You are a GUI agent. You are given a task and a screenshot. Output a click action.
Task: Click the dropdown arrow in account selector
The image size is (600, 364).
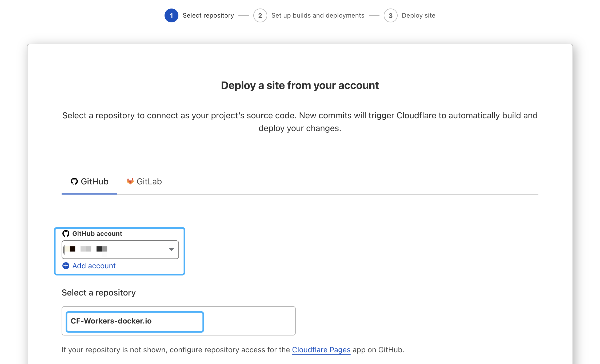coord(171,249)
